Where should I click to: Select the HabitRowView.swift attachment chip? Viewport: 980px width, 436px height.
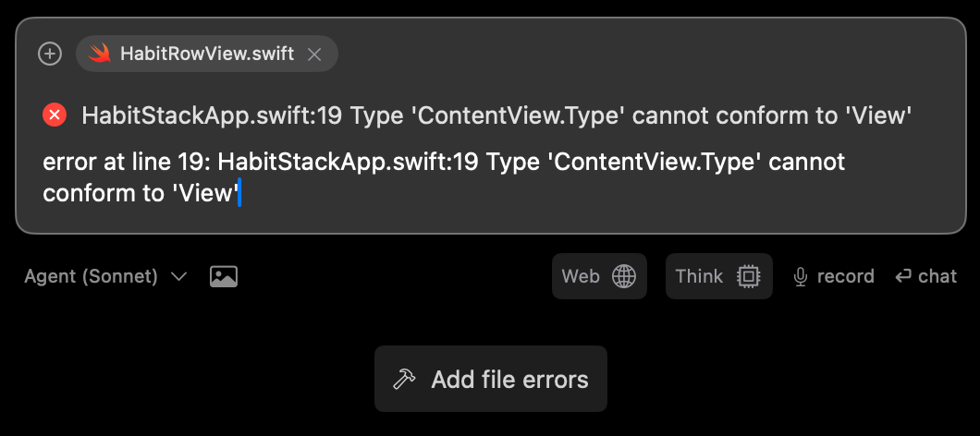[x=207, y=54]
